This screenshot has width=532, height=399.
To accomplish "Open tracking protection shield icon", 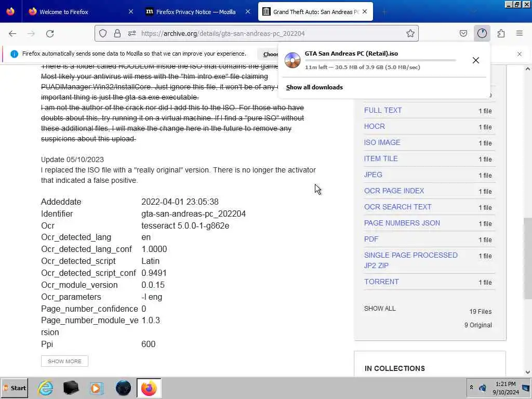I will pyautogui.click(x=103, y=33).
